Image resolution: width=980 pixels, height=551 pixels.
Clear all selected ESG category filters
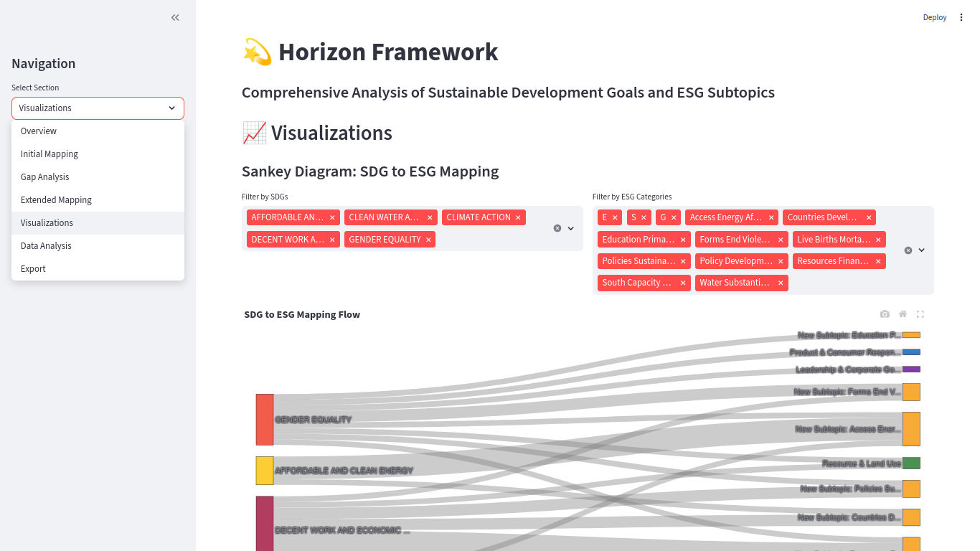click(908, 250)
